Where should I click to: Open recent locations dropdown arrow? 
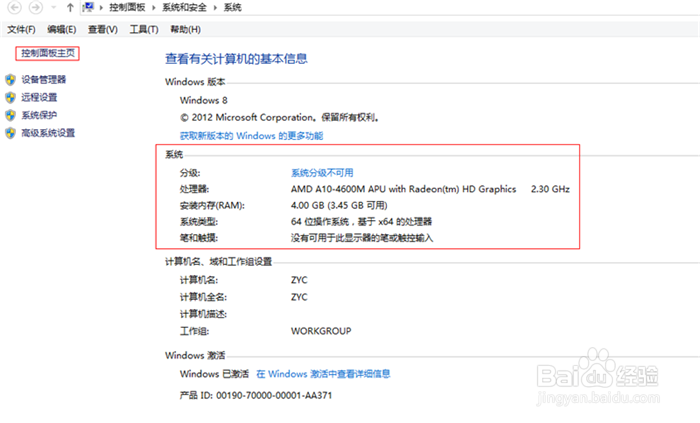pyautogui.click(x=54, y=8)
